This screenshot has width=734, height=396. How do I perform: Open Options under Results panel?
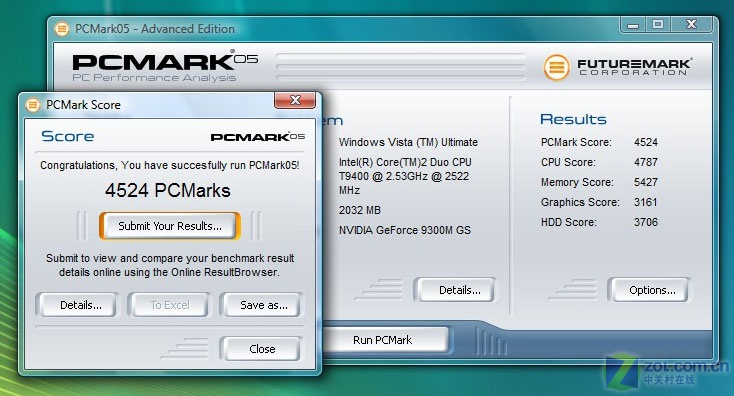tap(649, 290)
